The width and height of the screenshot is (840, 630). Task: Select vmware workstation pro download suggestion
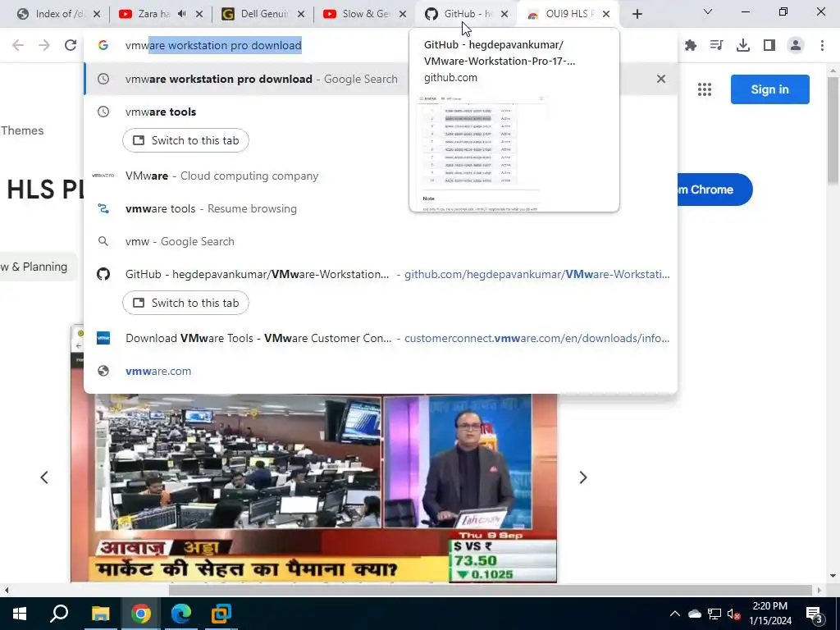pyautogui.click(x=381, y=79)
